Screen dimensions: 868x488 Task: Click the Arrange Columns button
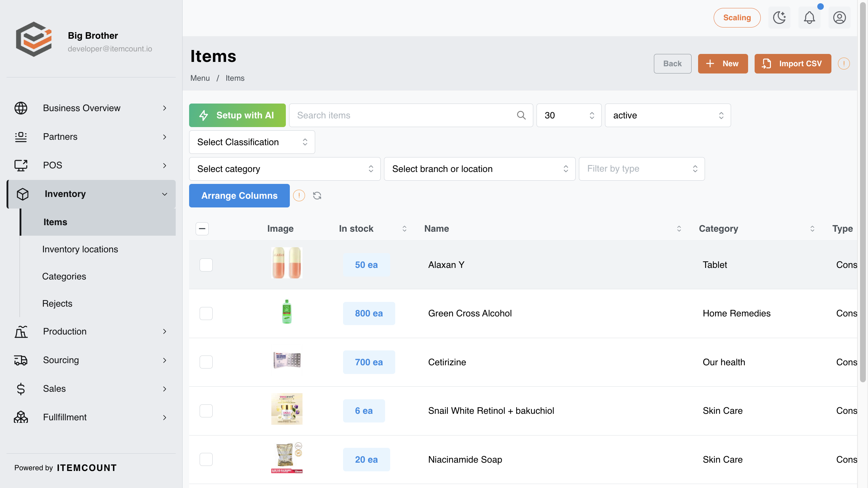[x=239, y=196]
